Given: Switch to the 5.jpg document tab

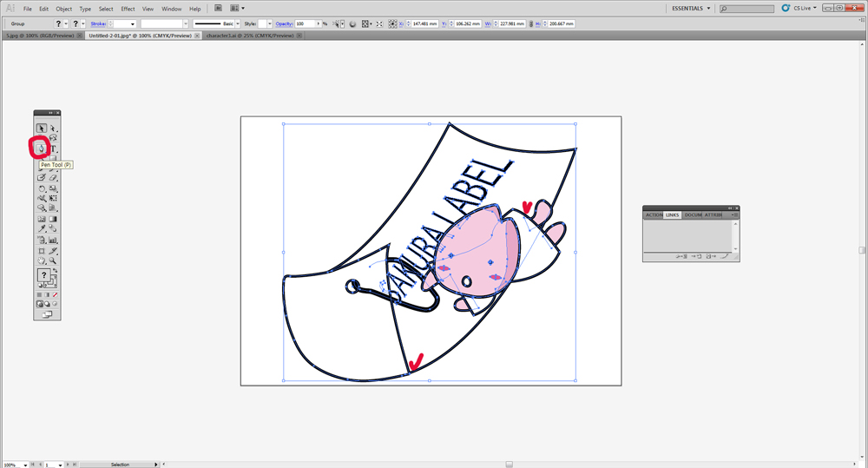Looking at the screenshot, I should (x=43, y=36).
